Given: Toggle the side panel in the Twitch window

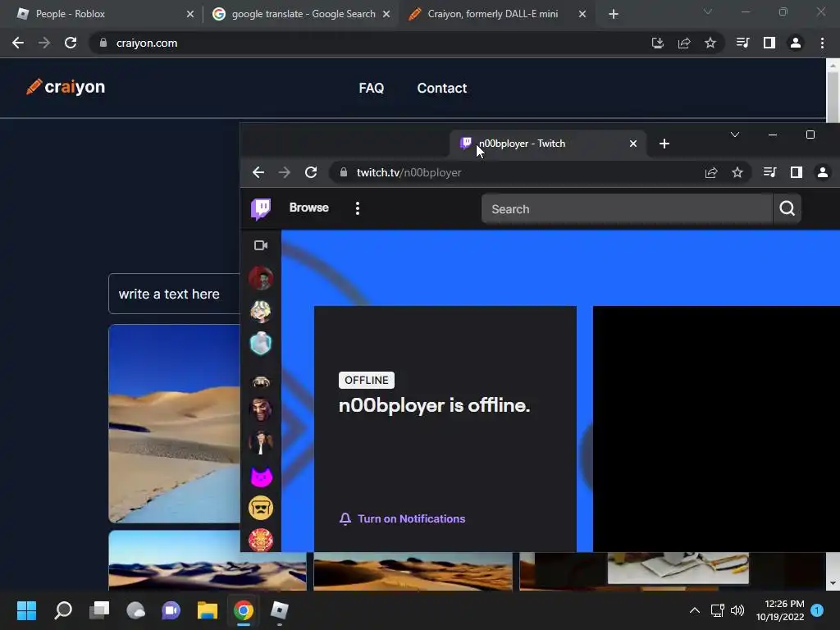Looking at the screenshot, I should (797, 172).
